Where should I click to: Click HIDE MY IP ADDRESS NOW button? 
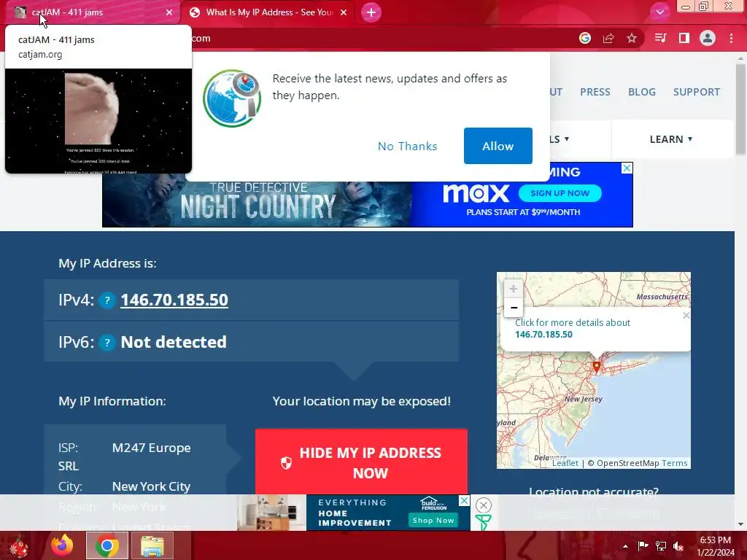(x=361, y=462)
